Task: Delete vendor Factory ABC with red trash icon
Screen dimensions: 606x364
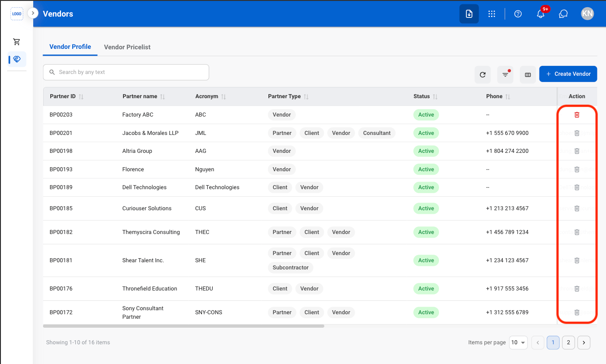Action: tap(577, 115)
